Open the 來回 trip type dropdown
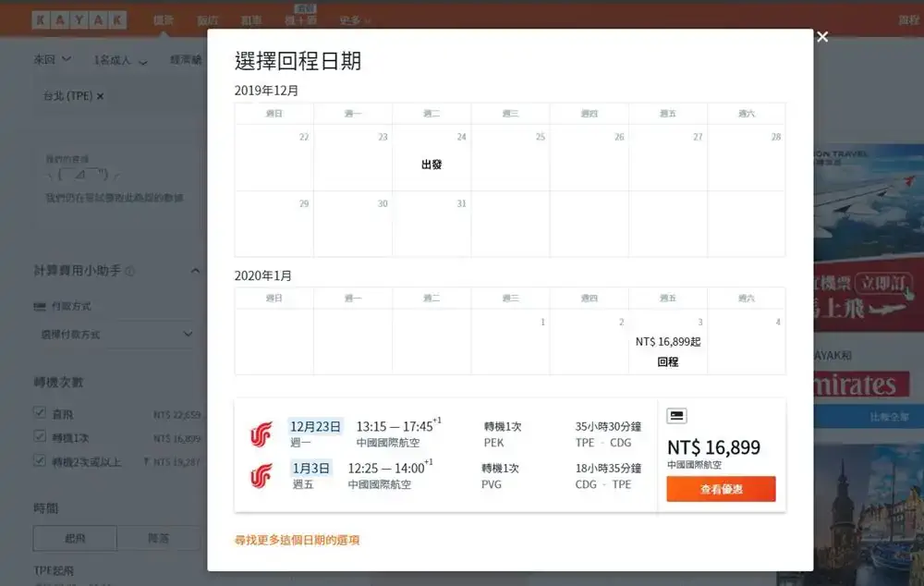 point(52,59)
